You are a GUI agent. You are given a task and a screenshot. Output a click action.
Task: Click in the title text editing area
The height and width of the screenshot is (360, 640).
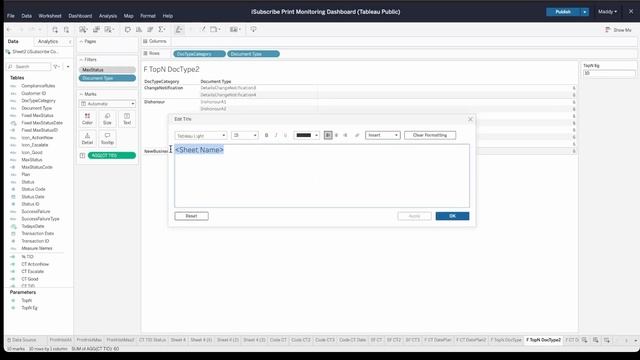coord(322,176)
